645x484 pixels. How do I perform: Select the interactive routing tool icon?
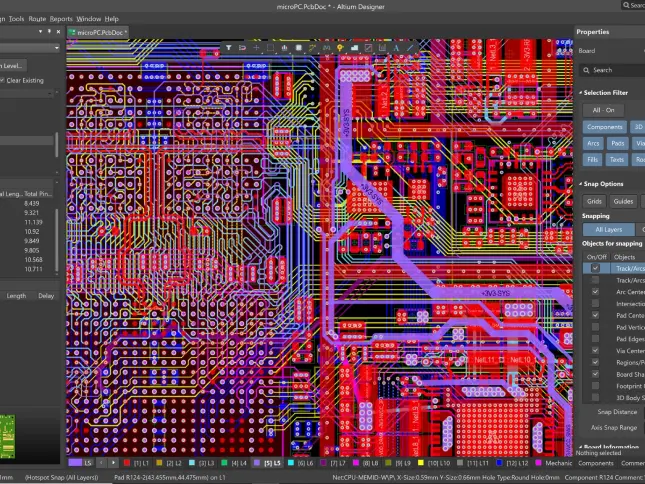(x=312, y=48)
